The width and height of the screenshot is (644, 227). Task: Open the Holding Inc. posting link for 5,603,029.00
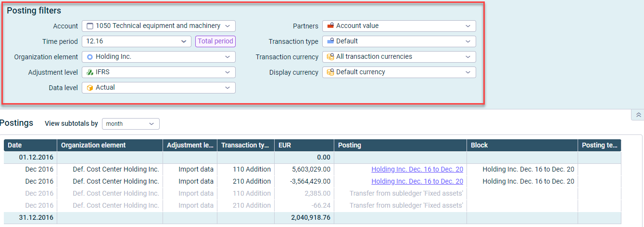(417, 169)
